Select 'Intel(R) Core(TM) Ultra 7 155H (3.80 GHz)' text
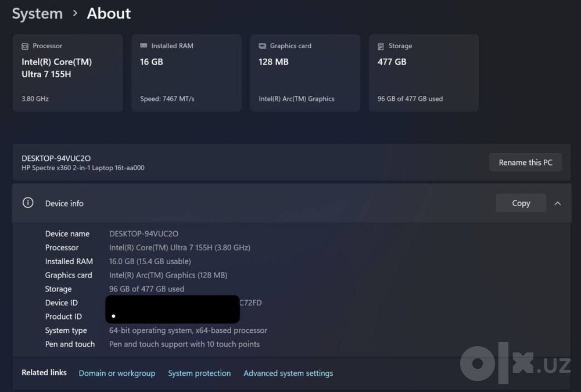This screenshot has height=392, width=581. click(x=180, y=247)
